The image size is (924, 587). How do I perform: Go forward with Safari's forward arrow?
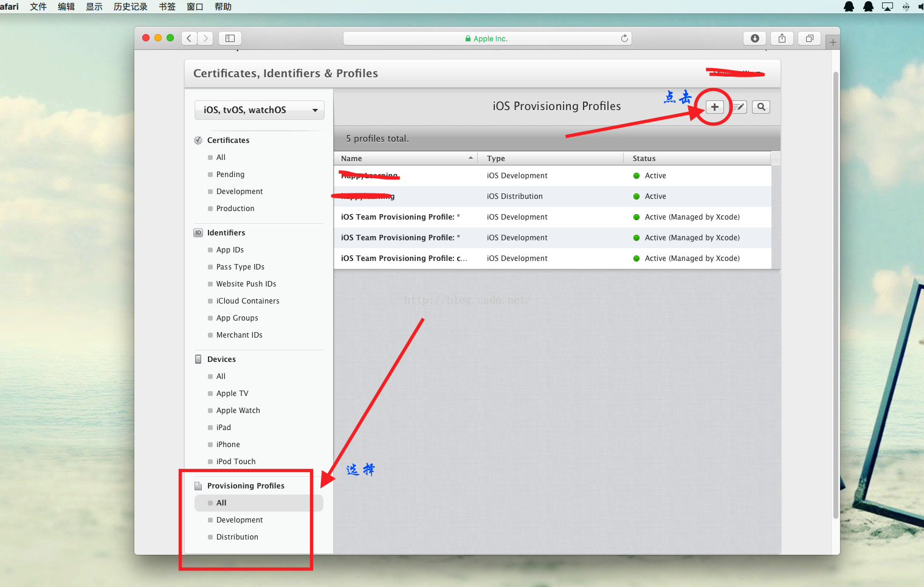[205, 38]
